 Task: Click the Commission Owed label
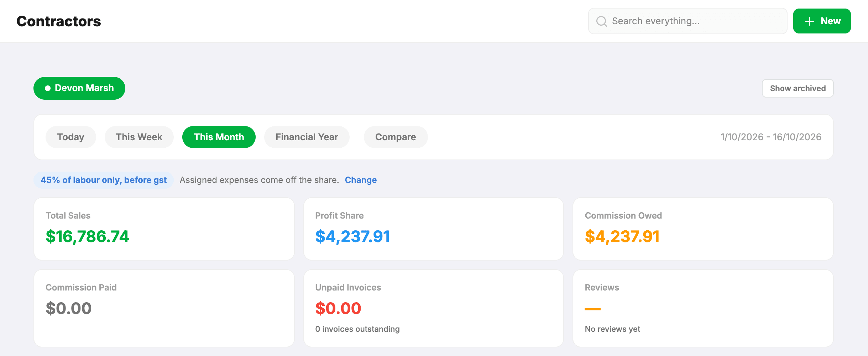tap(623, 215)
